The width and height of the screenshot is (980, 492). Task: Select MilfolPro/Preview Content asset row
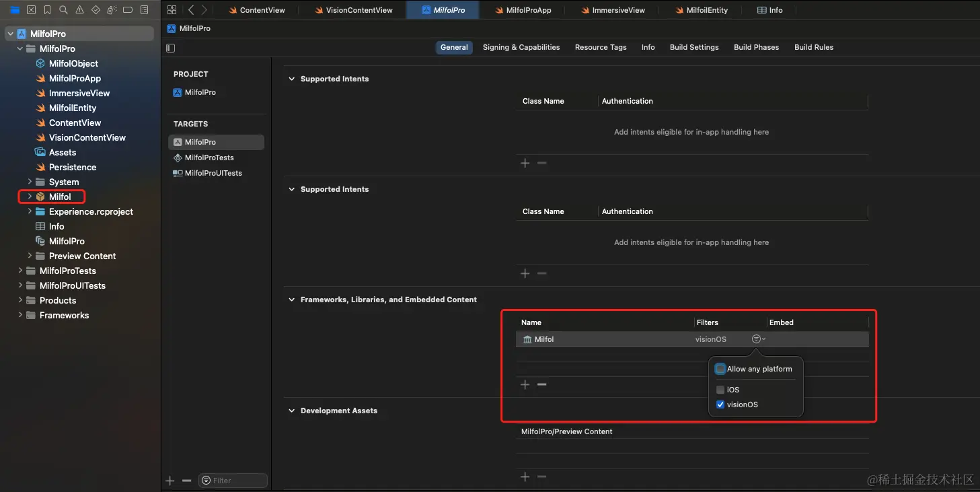(692, 431)
